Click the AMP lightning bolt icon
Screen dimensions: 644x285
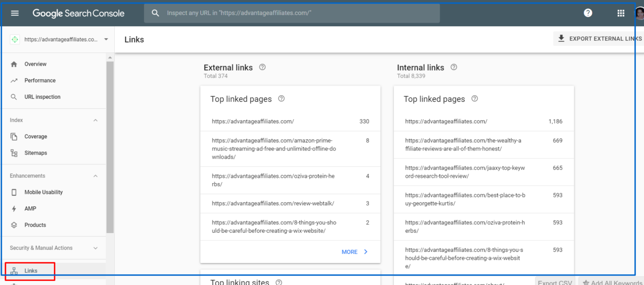14,208
